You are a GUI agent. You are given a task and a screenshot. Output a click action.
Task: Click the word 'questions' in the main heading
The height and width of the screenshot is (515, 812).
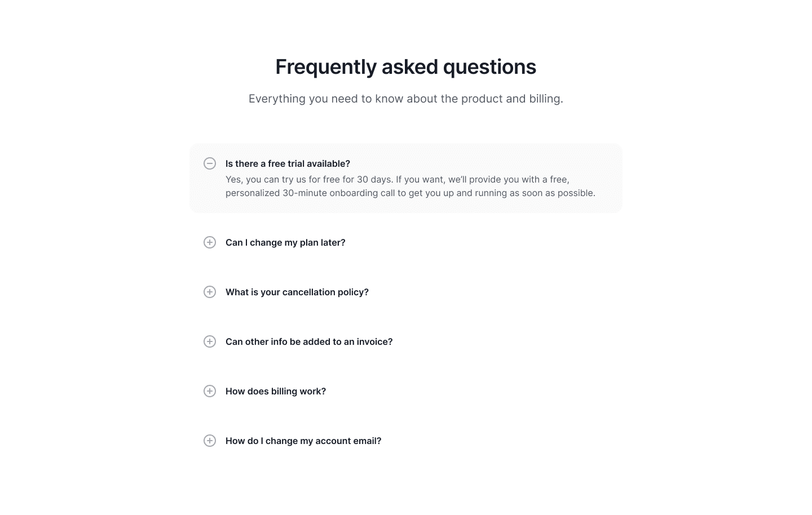tap(489, 67)
